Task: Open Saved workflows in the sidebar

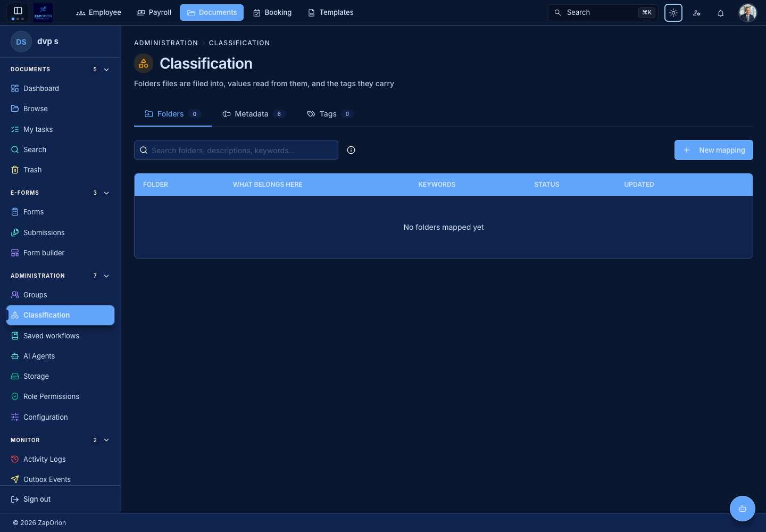Action: [x=60, y=336]
